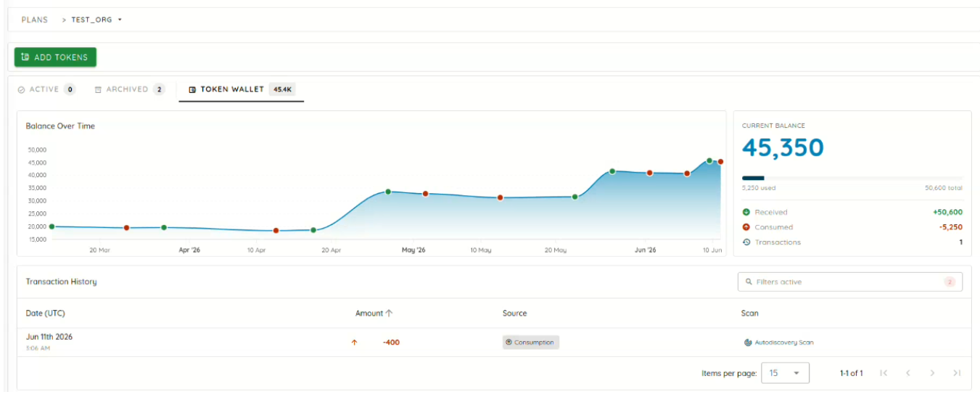Click the Scan column header
This screenshot has height=397, width=980.
pos(749,314)
